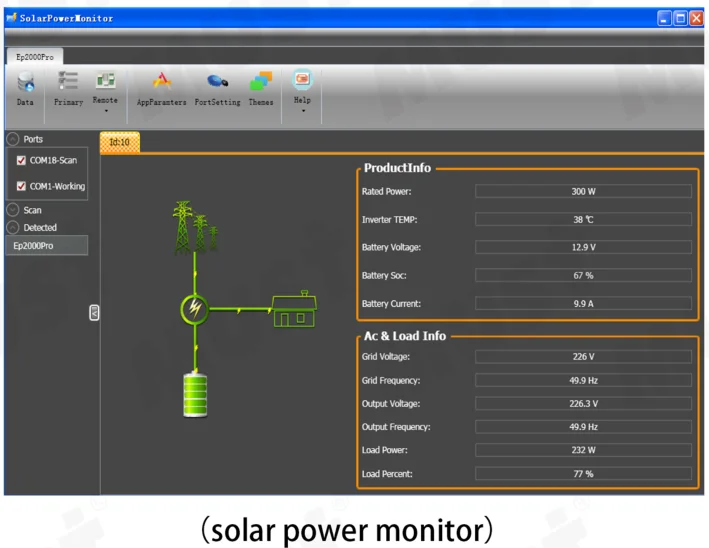Switch to the Ep2000Pro ribbon tab

tap(33, 57)
